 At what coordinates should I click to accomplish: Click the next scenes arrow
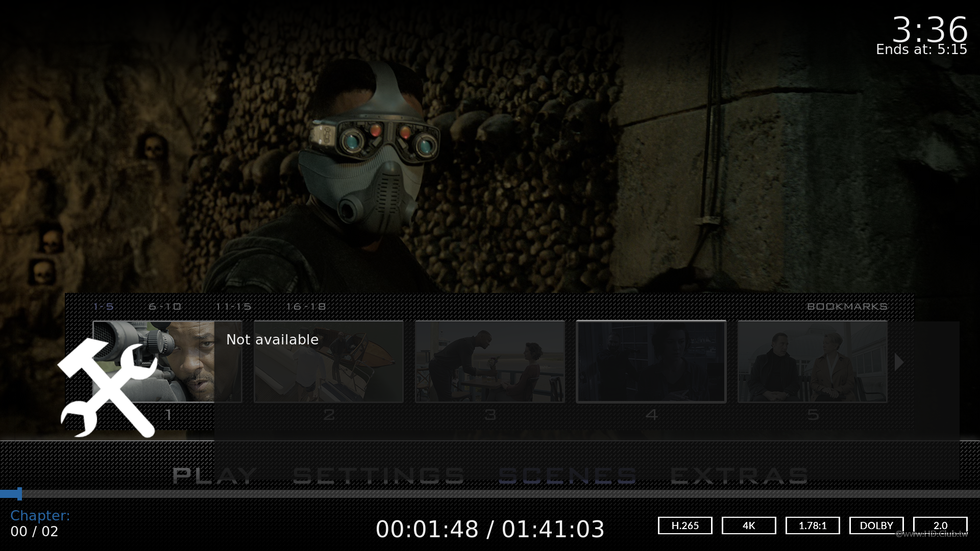point(899,362)
